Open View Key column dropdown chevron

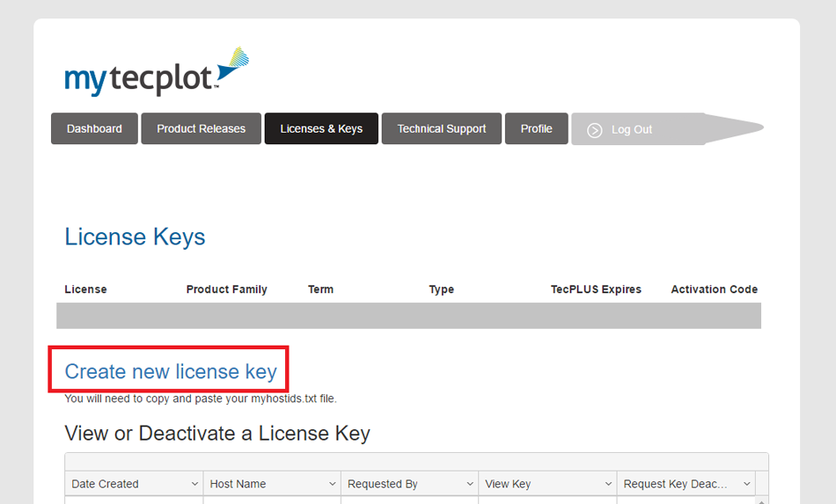(608, 484)
